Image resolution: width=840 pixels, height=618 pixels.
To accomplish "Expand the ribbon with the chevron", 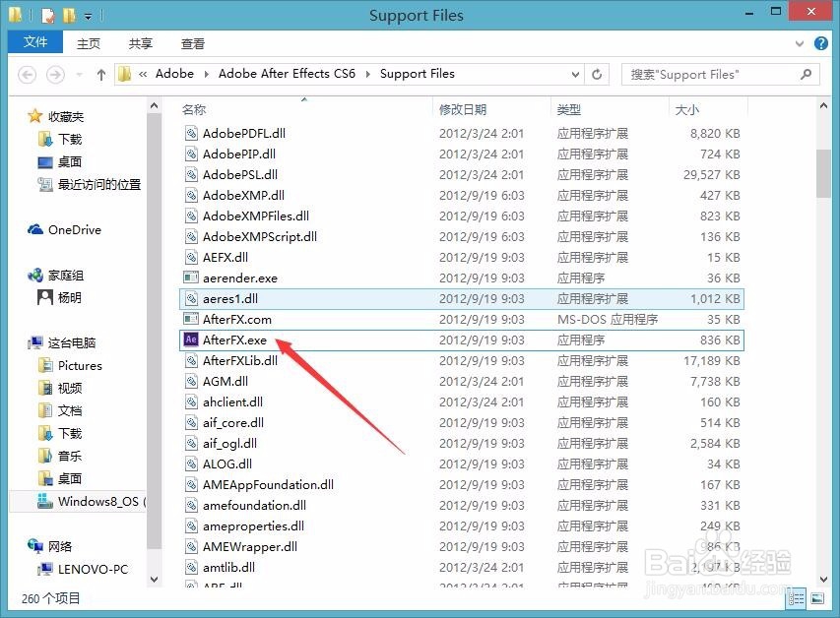I will coord(800,44).
